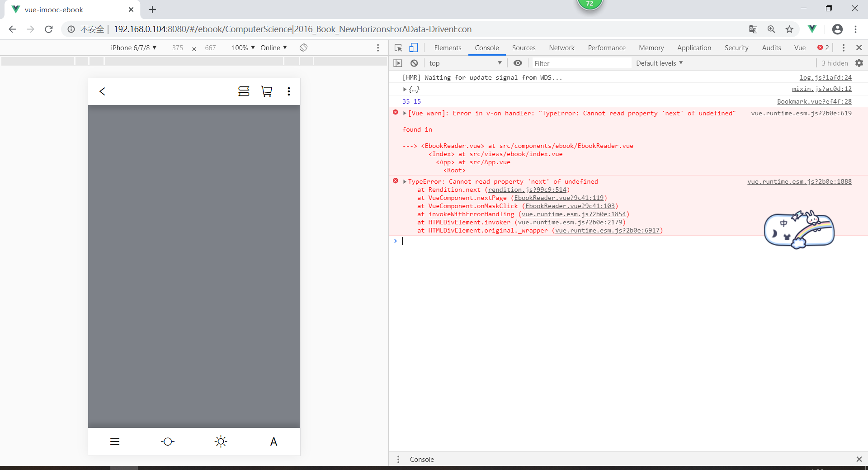
Task: Tap the back arrow in ebook header
Action: (x=102, y=91)
